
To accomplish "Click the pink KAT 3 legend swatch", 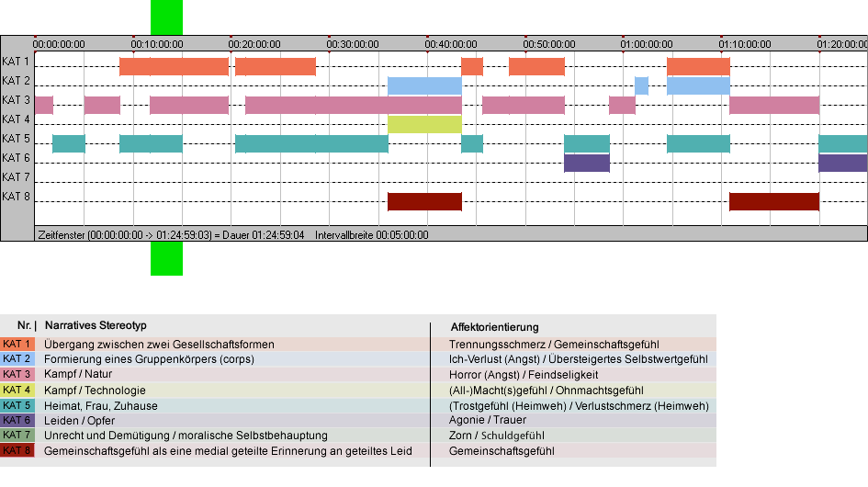I will pyautogui.click(x=17, y=375).
